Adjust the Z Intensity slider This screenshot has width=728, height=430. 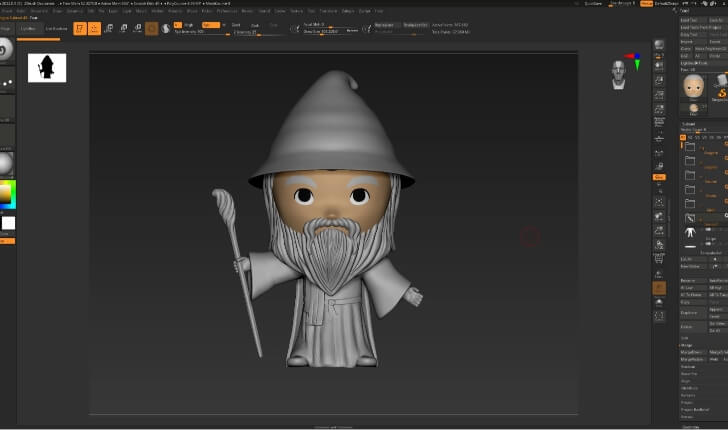coord(260,32)
